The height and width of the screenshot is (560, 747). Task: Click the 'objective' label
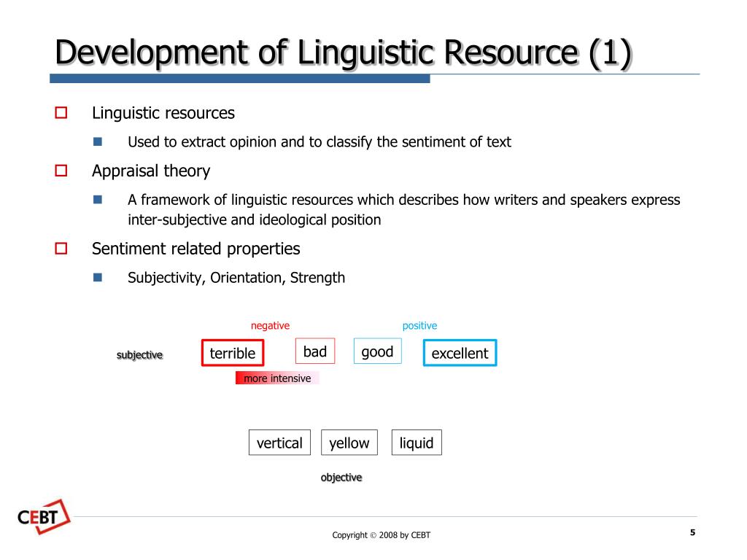(341, 478)
